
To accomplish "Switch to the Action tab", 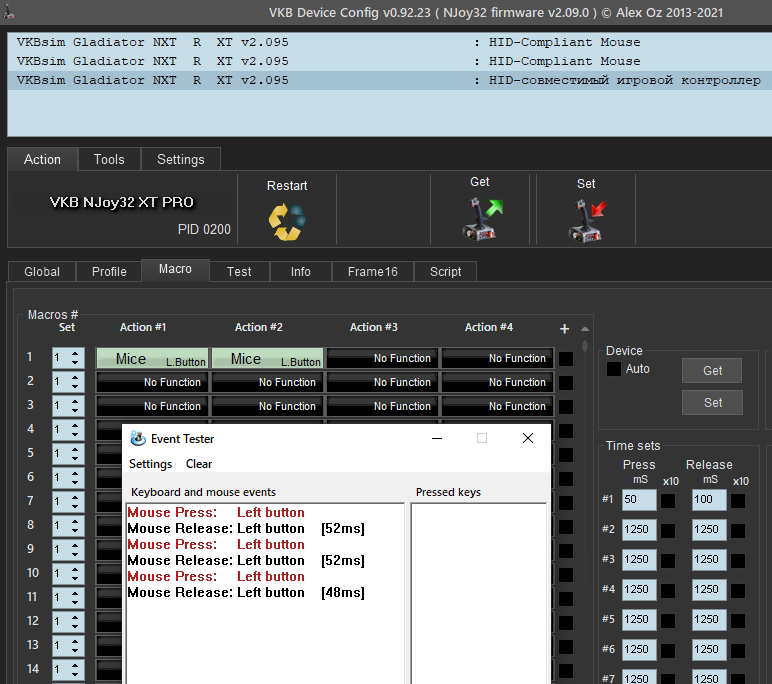I will tap(42, 160).
